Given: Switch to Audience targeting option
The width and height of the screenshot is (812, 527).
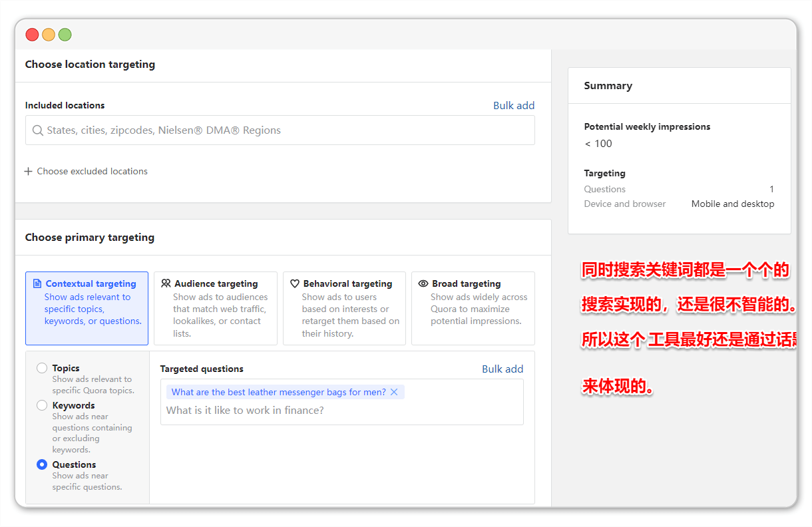Looking at the screenshot, I should pyautogui.click(x=215, y=308).
